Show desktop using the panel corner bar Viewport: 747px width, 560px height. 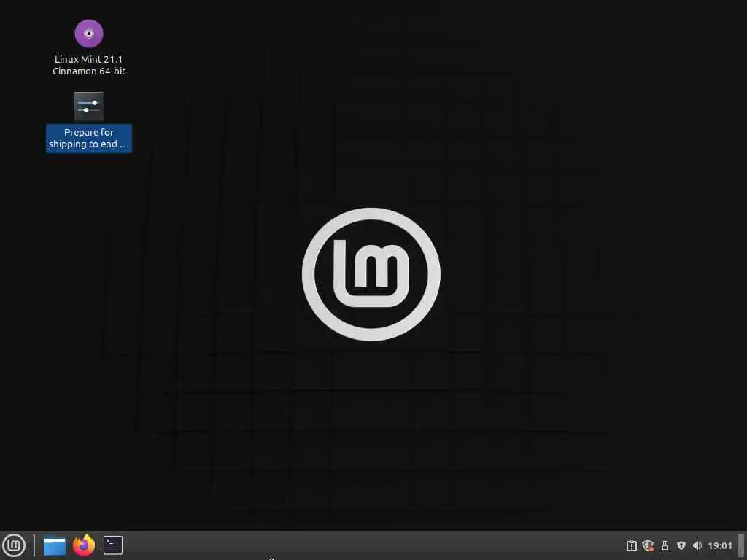click(x=741, y=545)
